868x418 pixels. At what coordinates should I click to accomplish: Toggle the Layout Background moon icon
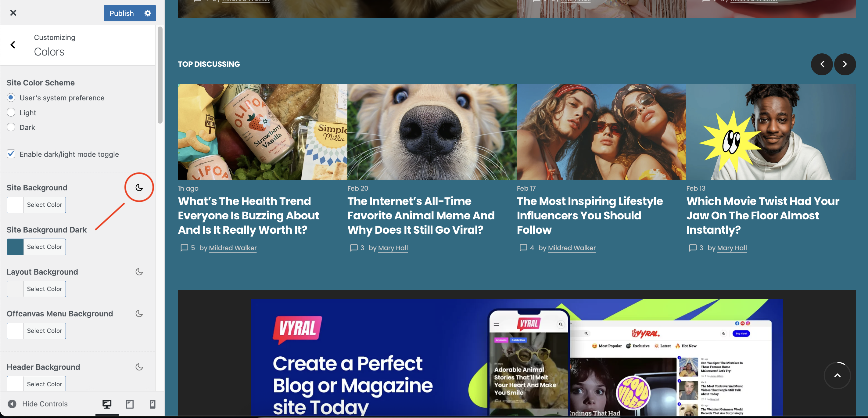(x=139, y=272)
